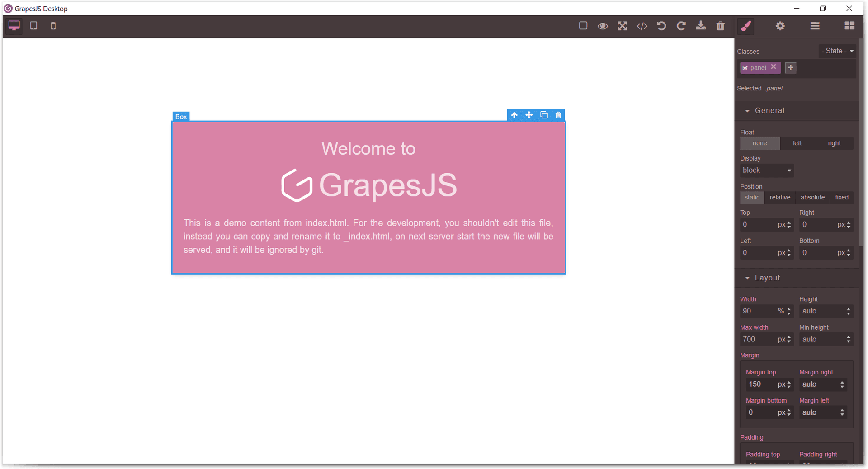Select Float right for the panel

click(x=834, y=143)
